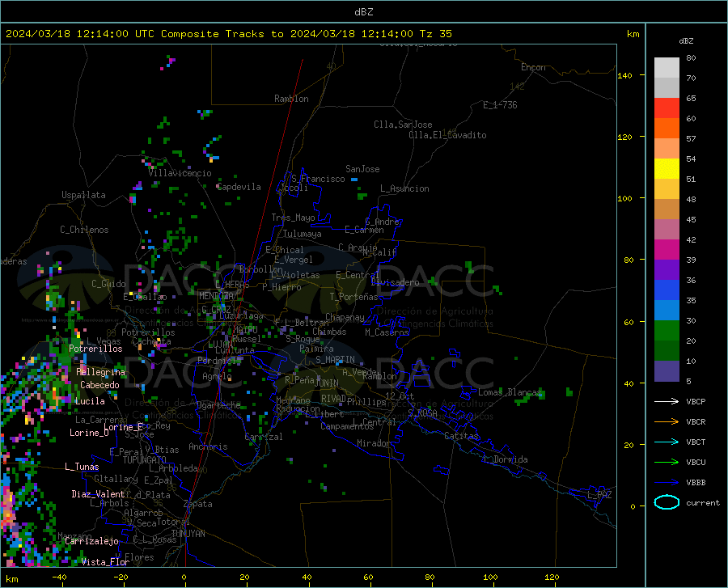Screen dimensions: 728x588
Task: Select the magenta 39–42 dBZ swatch
Action: [667, 250]
